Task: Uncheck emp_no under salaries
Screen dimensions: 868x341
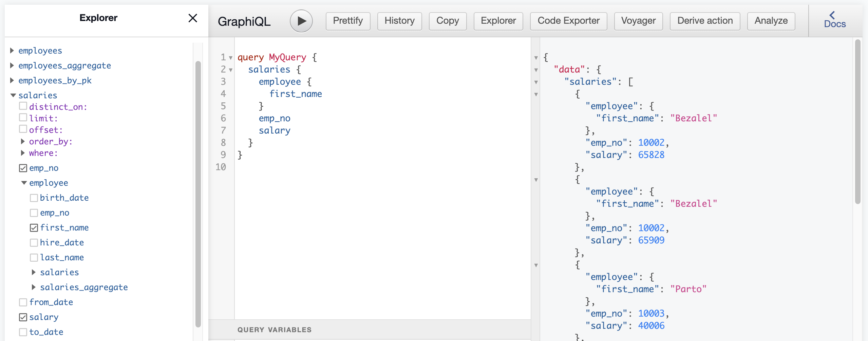Action: tap(23, 168)
